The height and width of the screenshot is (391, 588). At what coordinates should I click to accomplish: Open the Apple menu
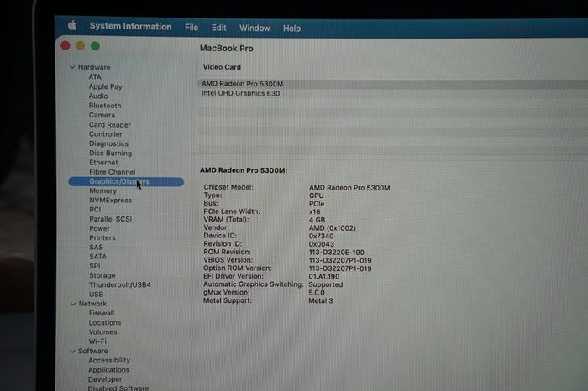[x=72, y=25]
